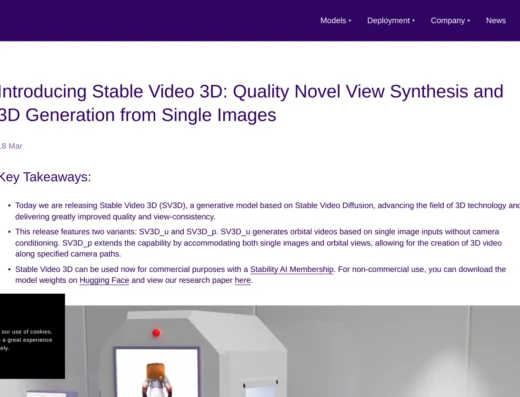Click the cookie notice text in the black box
Image resolution: width=520 pixels, height=397 pixels.
coord(26,340)
